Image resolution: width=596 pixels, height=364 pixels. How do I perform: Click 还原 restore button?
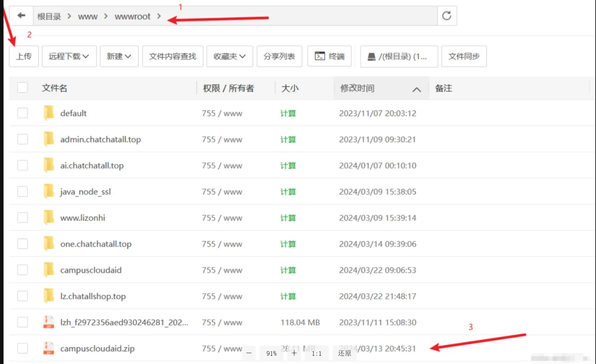[x=344, y=353]
